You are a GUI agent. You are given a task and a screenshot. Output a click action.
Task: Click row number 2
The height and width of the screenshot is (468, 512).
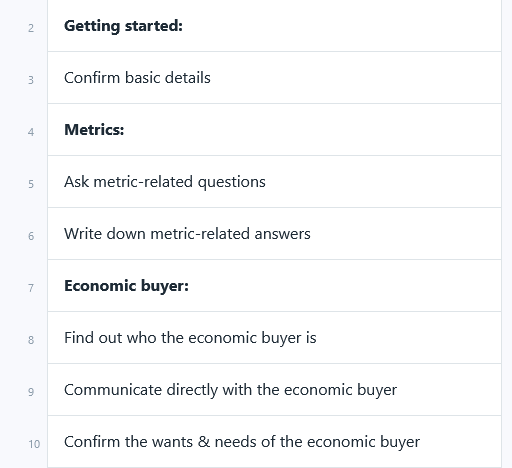(x=31, y=28)
